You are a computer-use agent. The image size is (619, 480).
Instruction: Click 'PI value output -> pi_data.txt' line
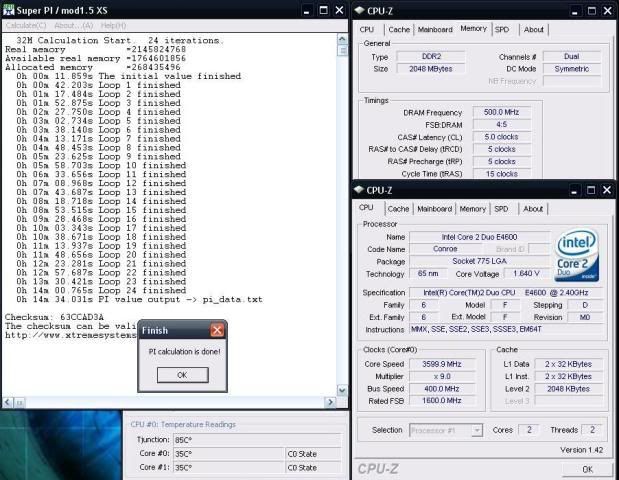click(x=139, y=299)
